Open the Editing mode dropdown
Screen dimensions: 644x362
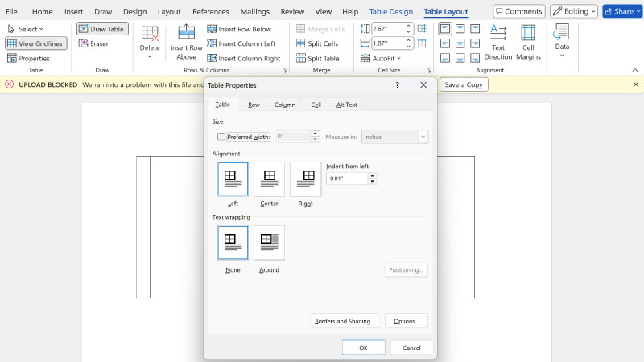coord(573,11)
